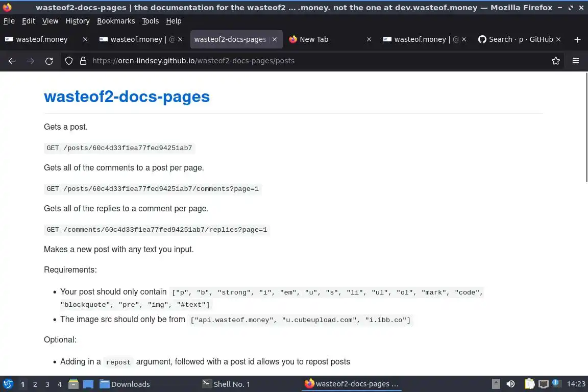Switch to the second wasteof.money tab

[x=136, y=39]
